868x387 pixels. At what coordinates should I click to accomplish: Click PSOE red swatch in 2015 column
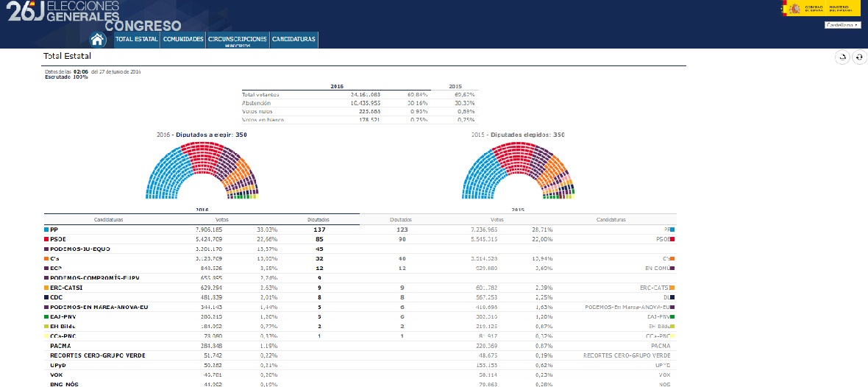672,238
